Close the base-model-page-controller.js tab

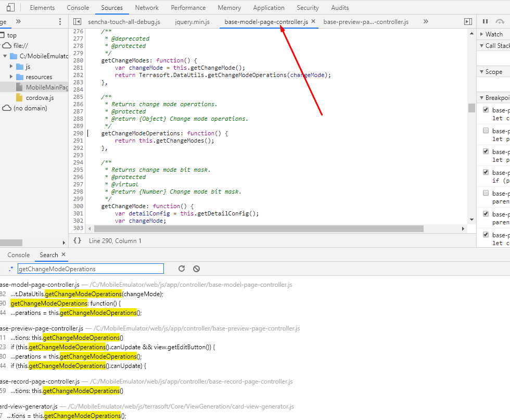pos(313,21)
